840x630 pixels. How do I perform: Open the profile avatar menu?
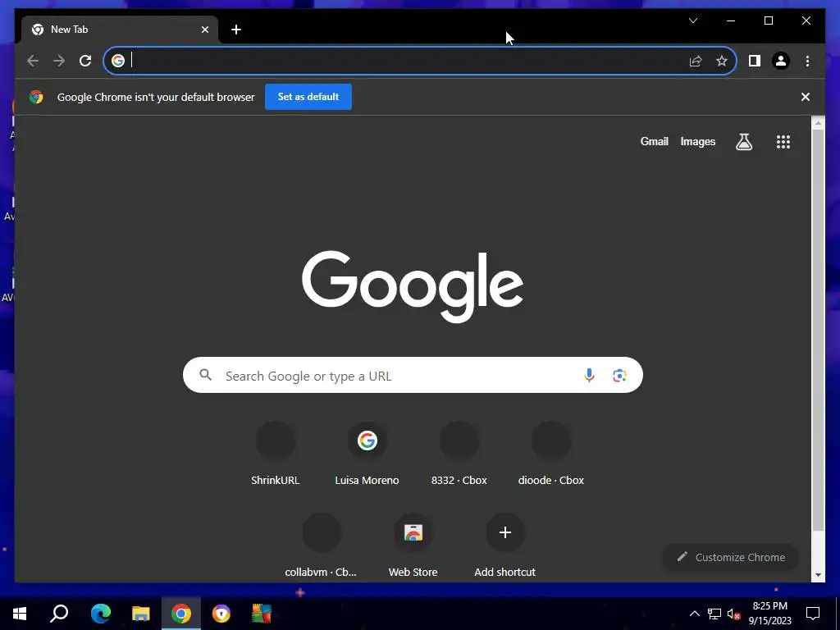pyautogui.click(x=781, y=61)
